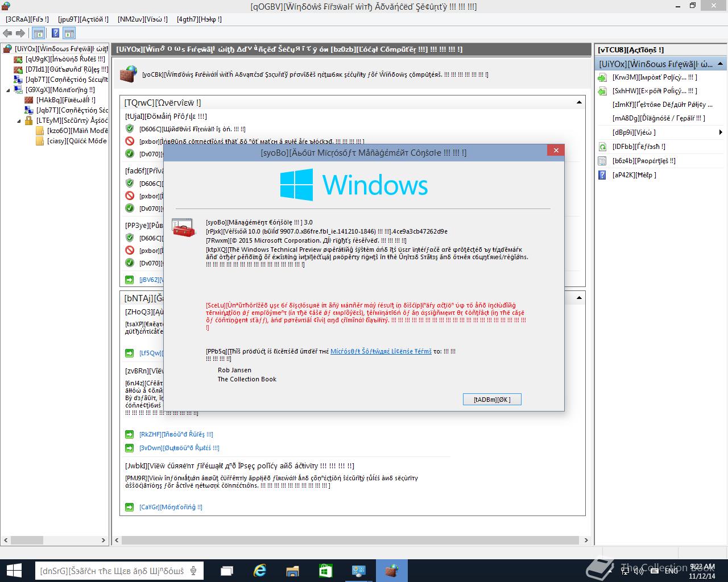728x582 pixels.
Task: Open the View submenu arrow in Actions
Action: point(721,132)
